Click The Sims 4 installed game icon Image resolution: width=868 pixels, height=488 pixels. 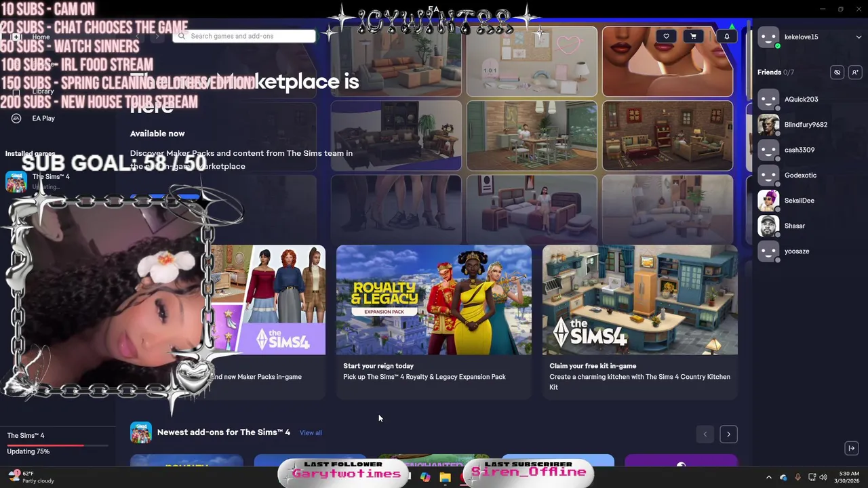coord(16,182)
